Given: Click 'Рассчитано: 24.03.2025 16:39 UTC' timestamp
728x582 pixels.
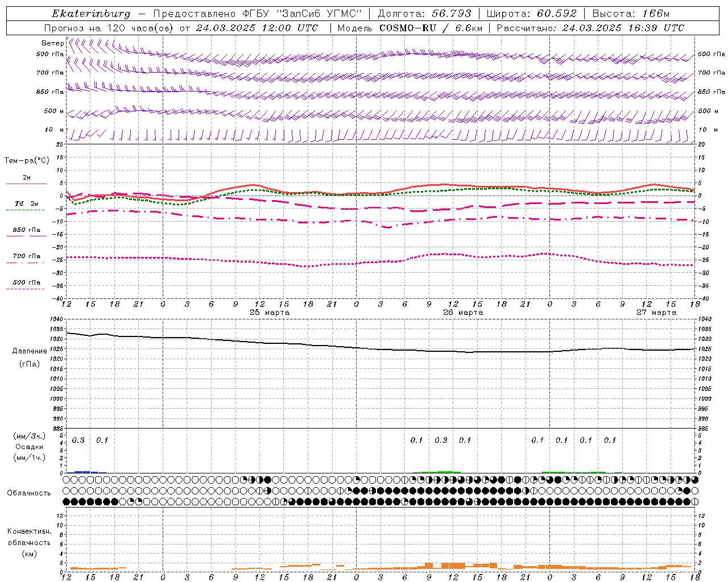Looking at the screenshot, I should click(590, 28).
